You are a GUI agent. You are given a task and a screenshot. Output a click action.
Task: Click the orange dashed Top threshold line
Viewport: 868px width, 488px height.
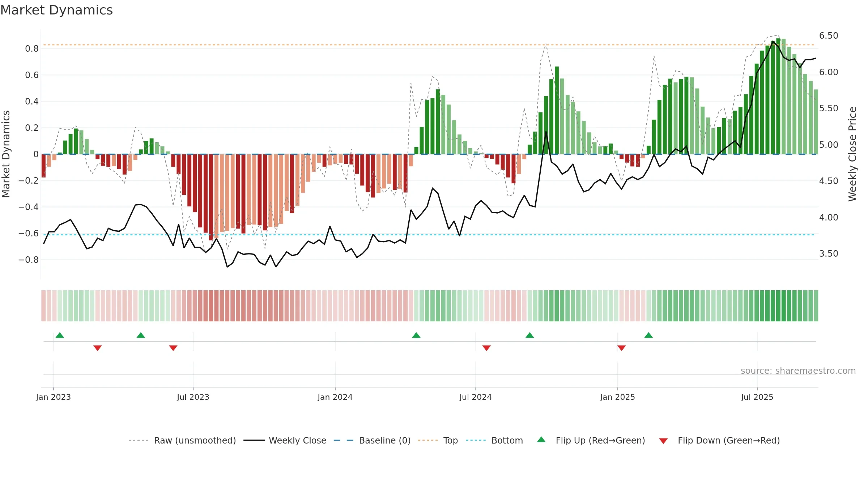429,45
